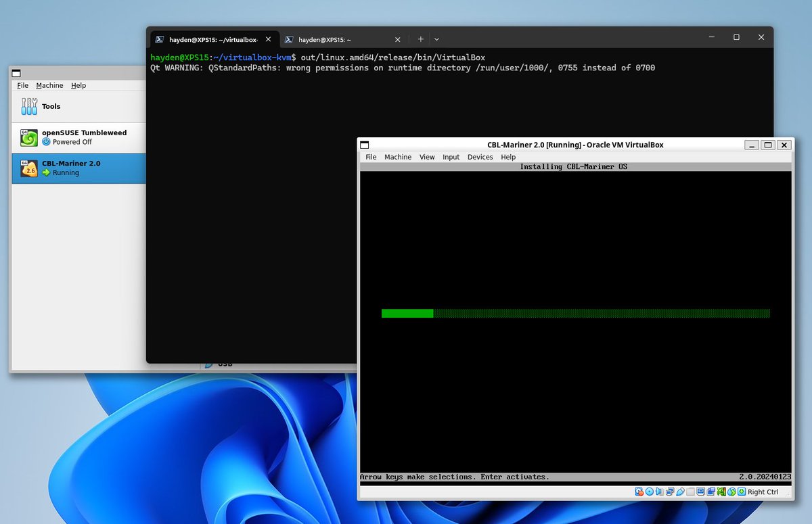Select Tools entry in VirtualBox Manager

(x=78, y=106)
